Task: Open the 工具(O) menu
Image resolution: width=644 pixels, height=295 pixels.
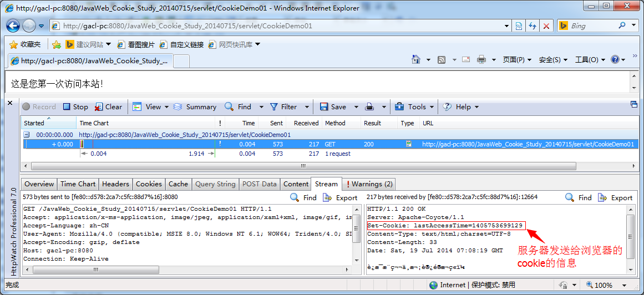Action: point(590,60)
